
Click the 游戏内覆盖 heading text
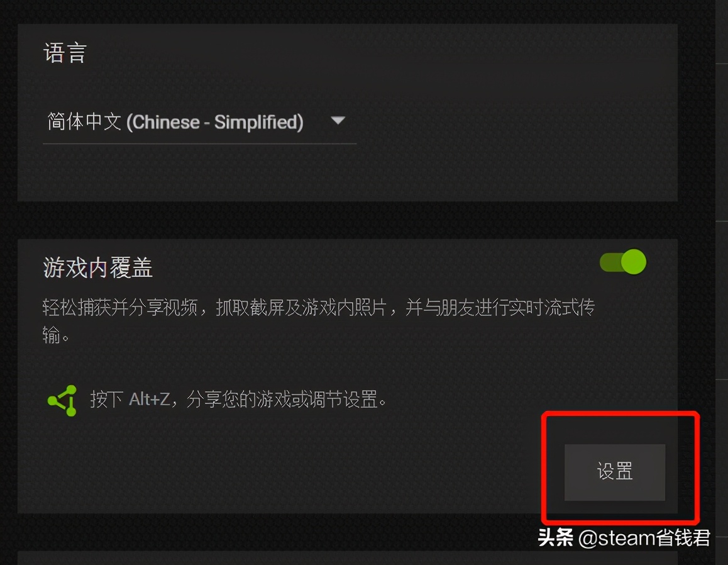click(98, 268)
